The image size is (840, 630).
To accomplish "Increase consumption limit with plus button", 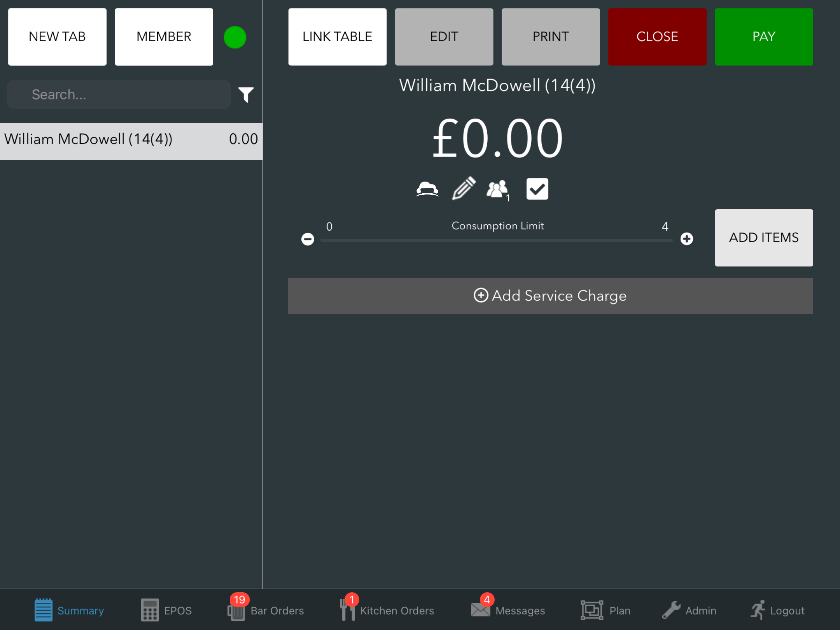I will coord(687,239).
